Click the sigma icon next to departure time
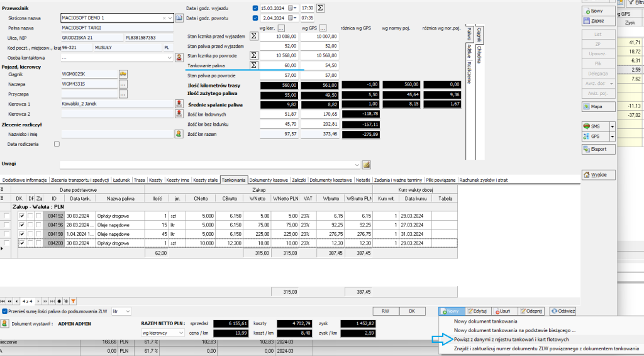Screen dimensions: 644x356 321,8
